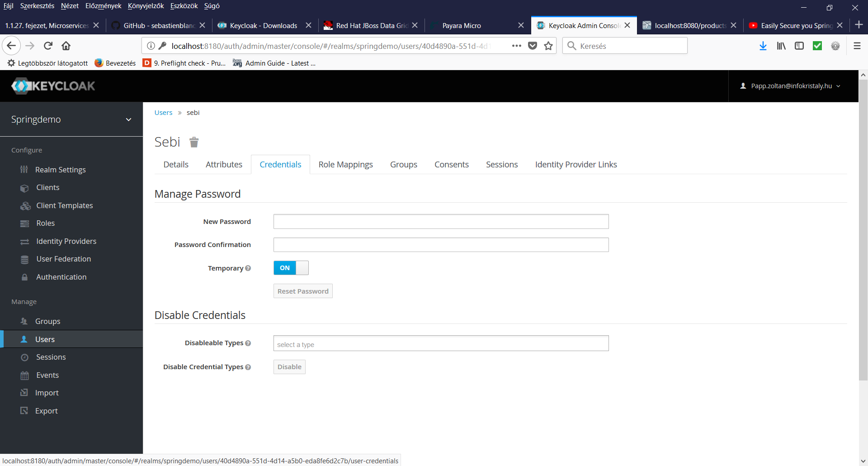Switch to the Attributes tab
The height and width of the screenshot is (466, 868).
pyautogui.click(x=224, y=165)
